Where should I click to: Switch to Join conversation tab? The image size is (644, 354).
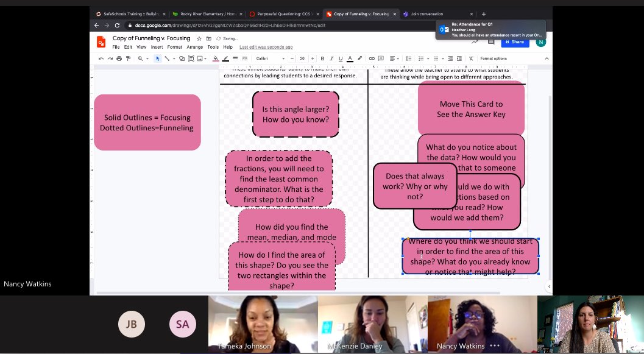[438, 14]
